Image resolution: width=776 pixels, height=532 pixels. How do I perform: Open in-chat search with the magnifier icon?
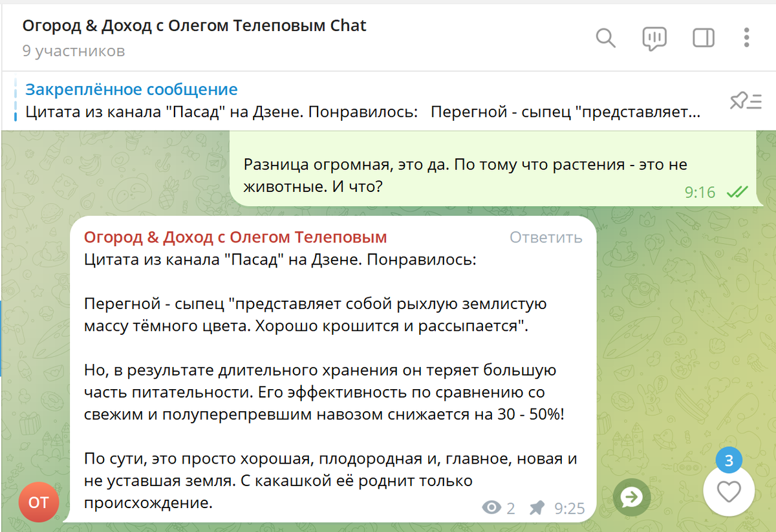coord(605,38)
